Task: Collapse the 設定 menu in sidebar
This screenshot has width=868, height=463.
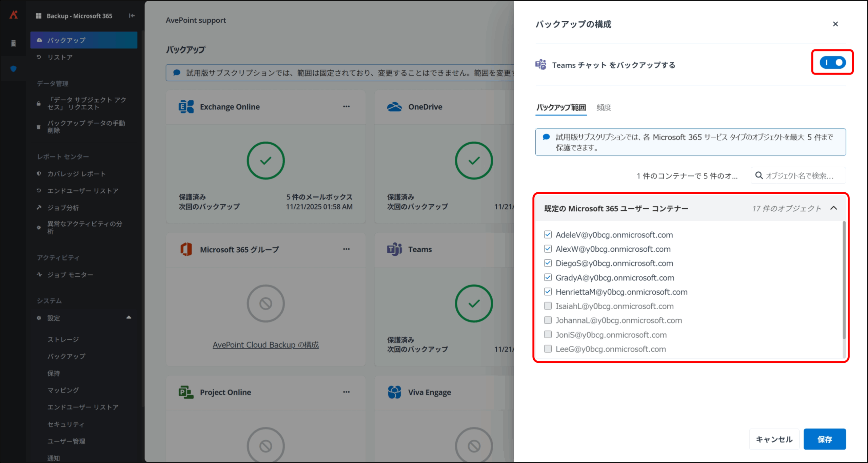Action: tap(129, 318)
